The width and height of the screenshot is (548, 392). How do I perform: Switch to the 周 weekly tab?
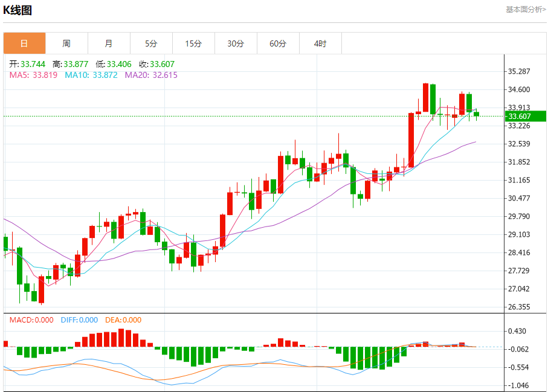[x=66, y=43]
